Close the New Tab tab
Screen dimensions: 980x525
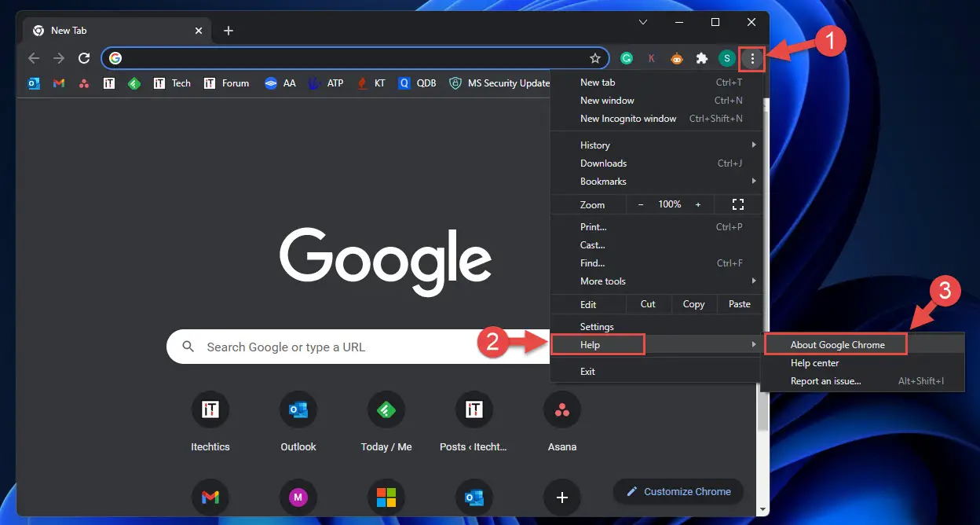tap(199, 31)
